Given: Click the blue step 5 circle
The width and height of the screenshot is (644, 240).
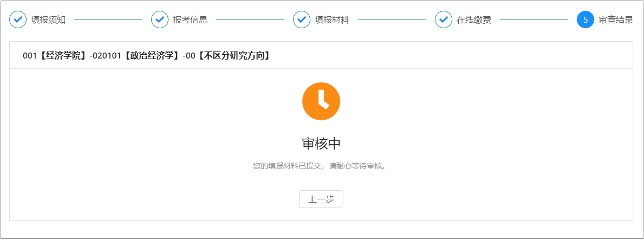Looking at the screenshot, I should [586, 20].
